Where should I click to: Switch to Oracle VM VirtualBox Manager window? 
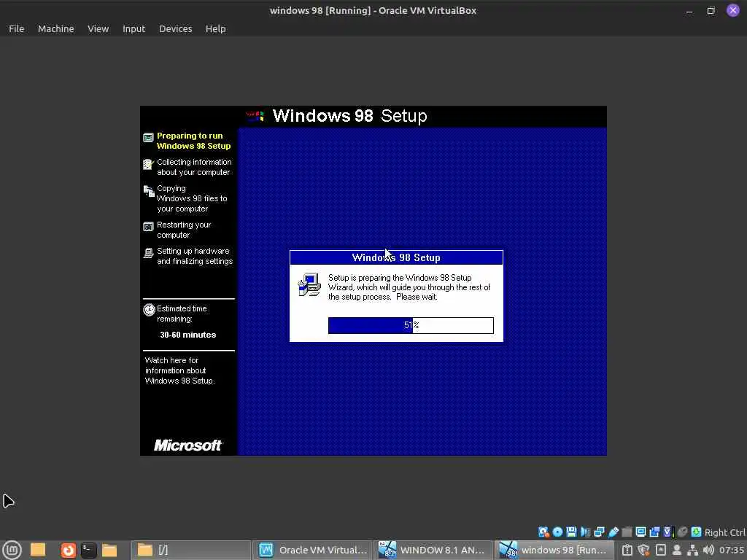pyautogui.click(x=313, y=550)
